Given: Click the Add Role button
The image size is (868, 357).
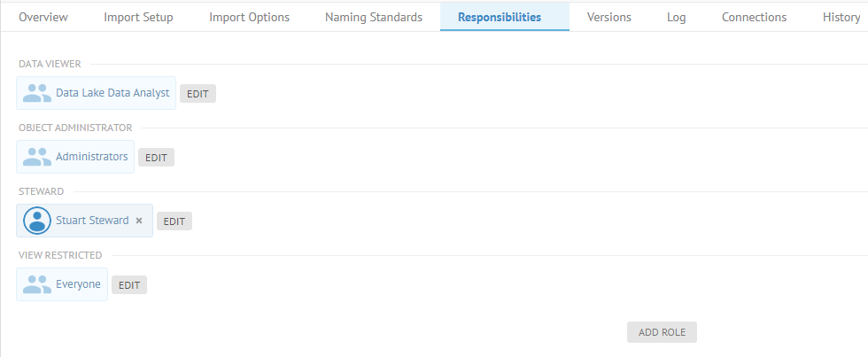Looking at the screenshot, I should click(x=662, y=332).
